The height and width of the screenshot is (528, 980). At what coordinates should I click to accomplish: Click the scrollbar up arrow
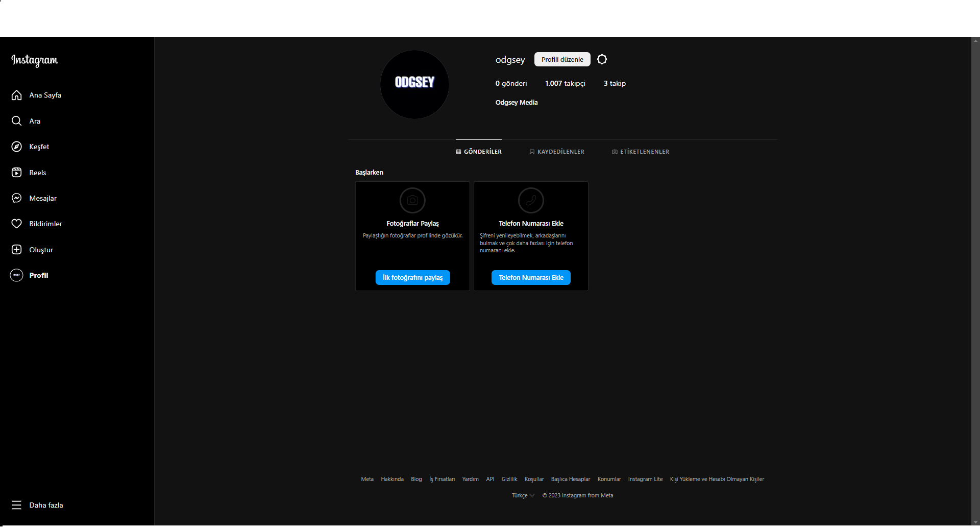click(975, 40)
